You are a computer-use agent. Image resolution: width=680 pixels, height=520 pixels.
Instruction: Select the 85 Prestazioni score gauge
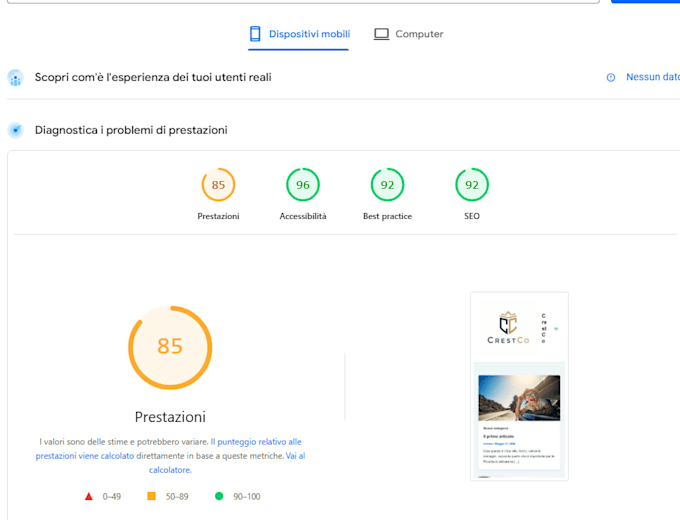[x=218, y=185]
